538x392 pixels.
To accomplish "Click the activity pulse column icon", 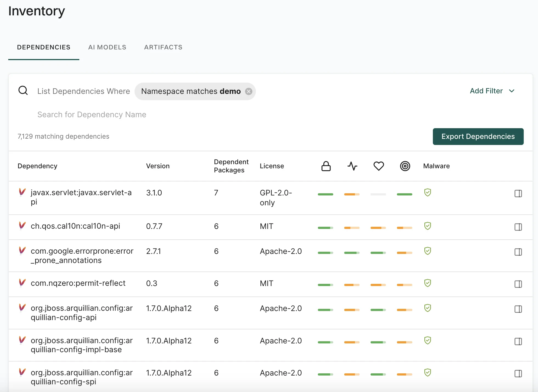I will click(x=352, y=166).
